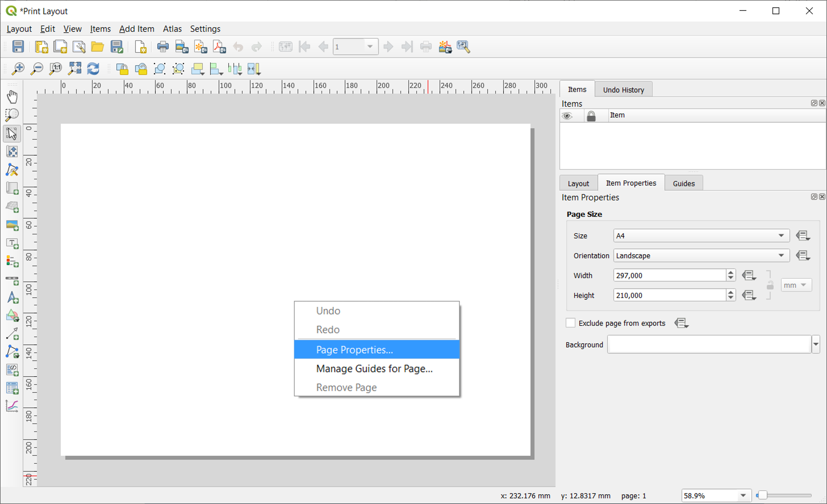Export layout as image
Screen dimensions: 827x504
(x=181, y=46)
